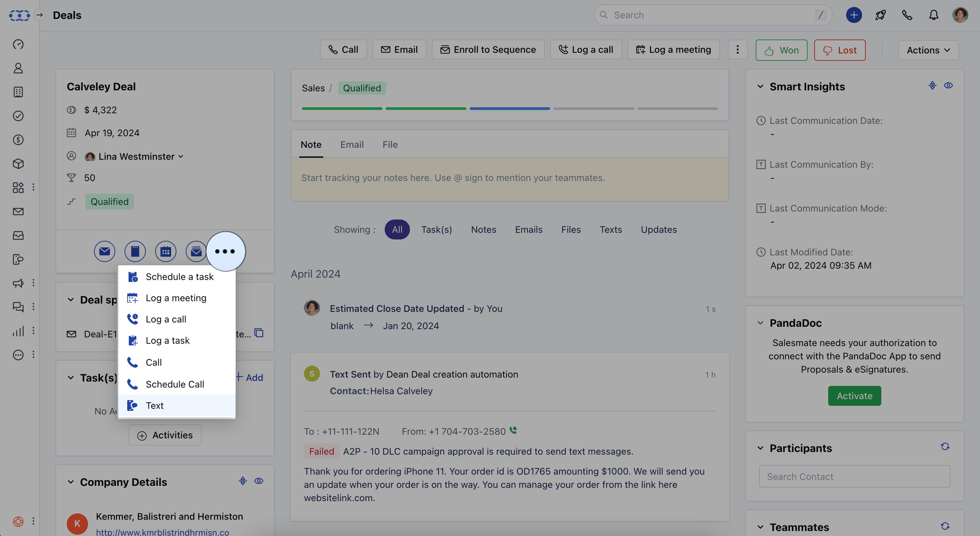Toggle Smart Insights field visibility eye
Viewport: 980px width, 536px height.
click(x=948, y=86)
